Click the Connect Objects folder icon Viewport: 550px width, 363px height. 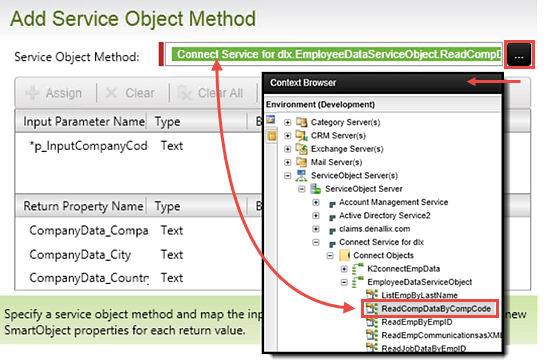point(344,255)
